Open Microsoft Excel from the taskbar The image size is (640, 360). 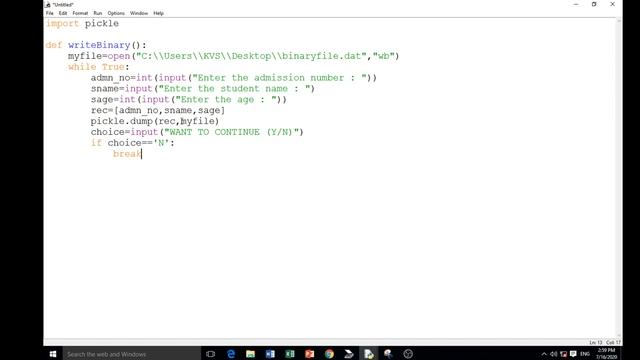pyautogui.click(x=290, y=354)
